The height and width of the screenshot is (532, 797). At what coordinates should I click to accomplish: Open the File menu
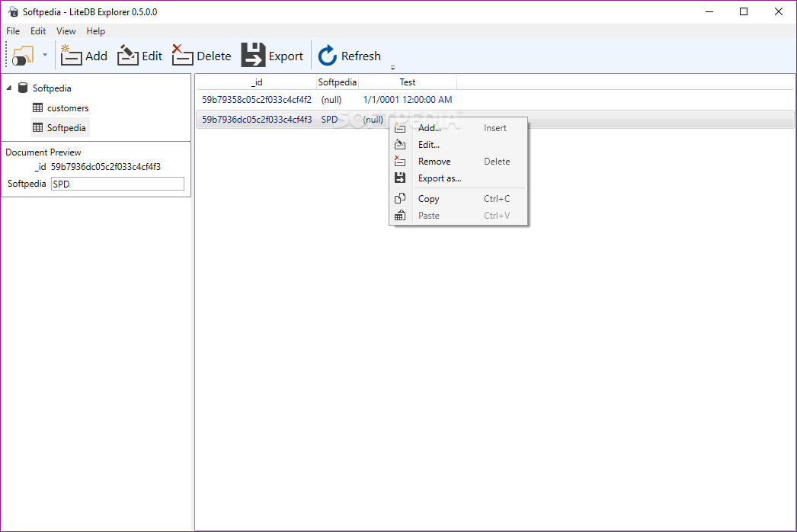[x=13, y=31]
